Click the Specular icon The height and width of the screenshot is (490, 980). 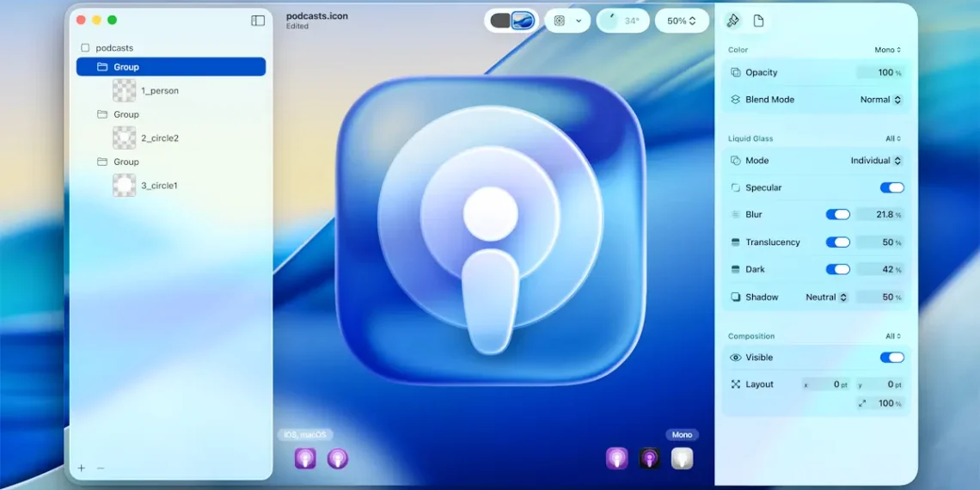pos(736,187)
